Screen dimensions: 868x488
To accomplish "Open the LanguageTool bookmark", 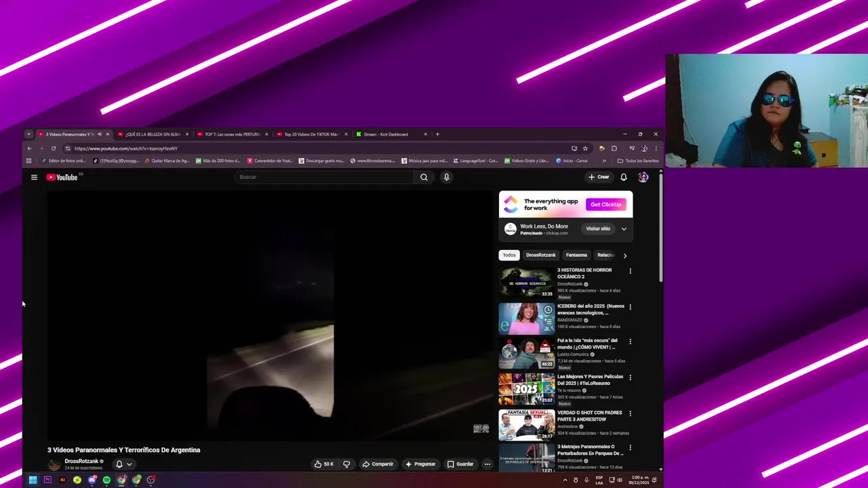I will [474, 161].
